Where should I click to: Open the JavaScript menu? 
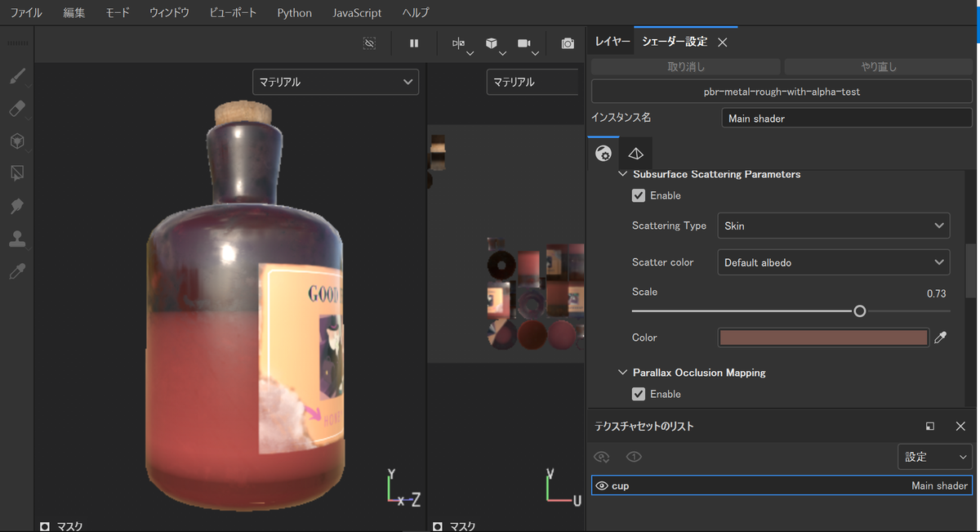coord(357,13)
